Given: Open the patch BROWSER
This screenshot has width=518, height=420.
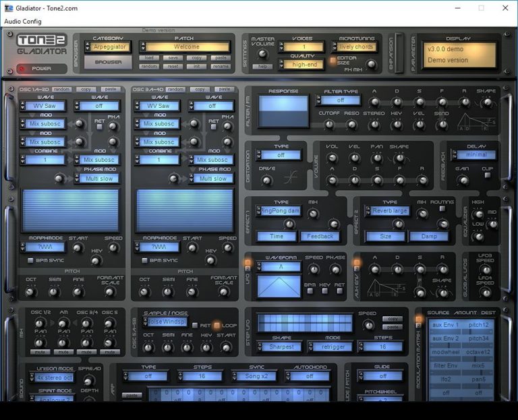Looking at the screenshot, I should 108,62.
